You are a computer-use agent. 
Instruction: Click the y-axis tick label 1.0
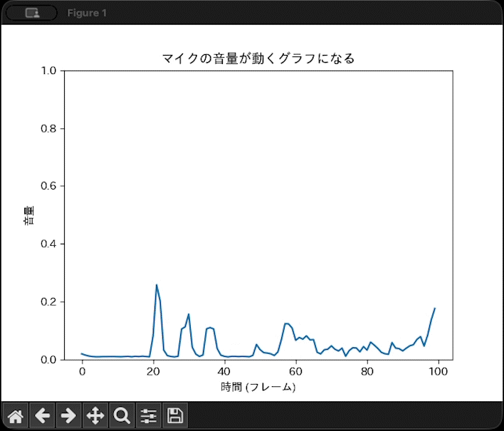tap(48, 71)
